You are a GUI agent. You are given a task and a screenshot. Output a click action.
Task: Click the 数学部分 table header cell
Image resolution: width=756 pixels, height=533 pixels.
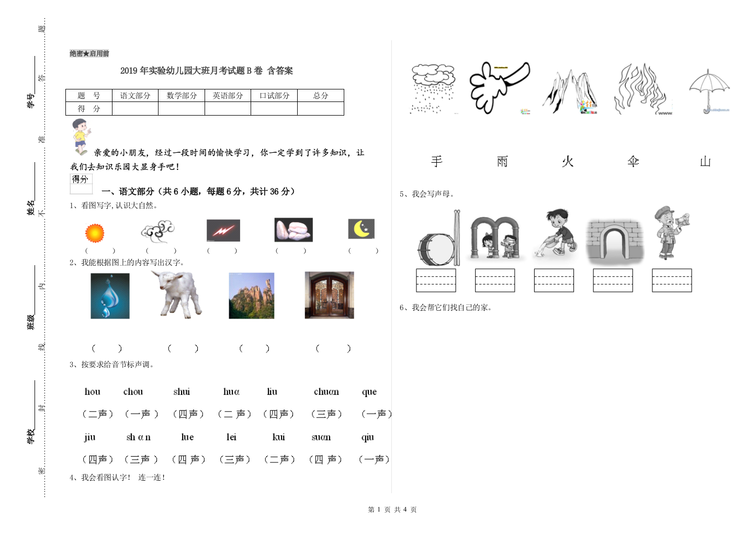[182, 96]
